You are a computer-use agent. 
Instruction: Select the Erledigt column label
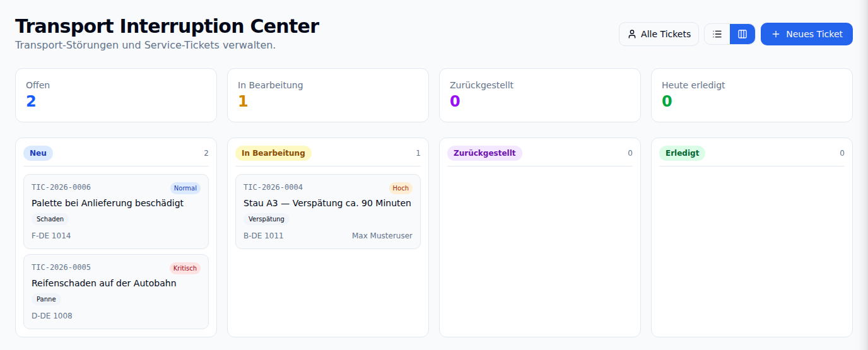coord(683,153)
